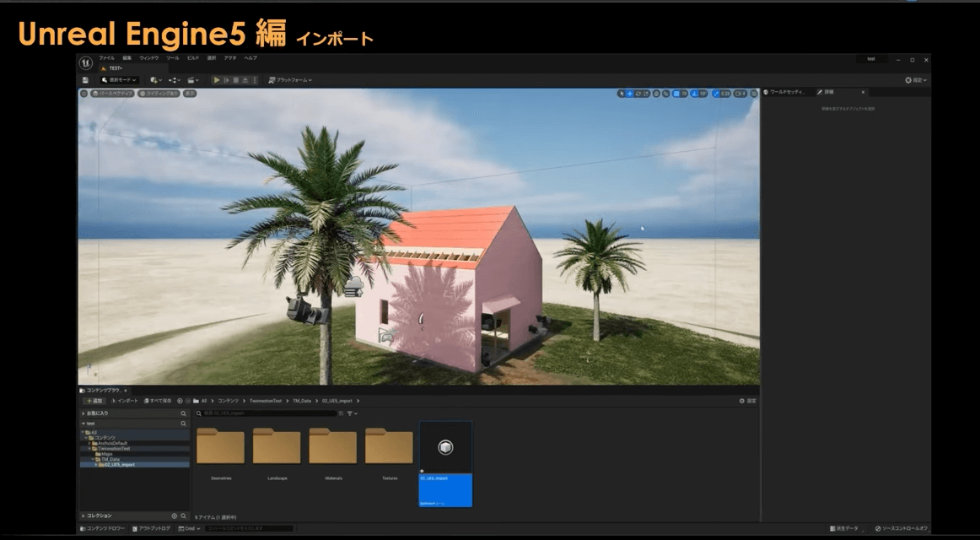Open the ツール menu
The width and height of the screenshot is (980, 540).
tap(173, 58)
